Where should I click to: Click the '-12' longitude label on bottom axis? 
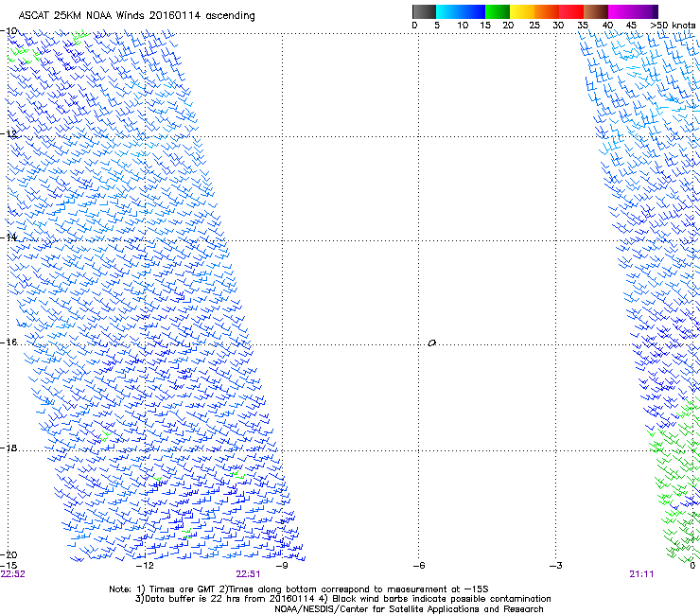pos(144,566)
